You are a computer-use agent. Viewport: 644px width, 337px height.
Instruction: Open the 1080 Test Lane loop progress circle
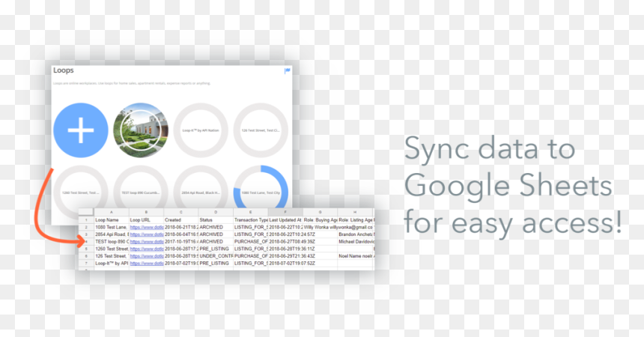click(x=261, y=187)
